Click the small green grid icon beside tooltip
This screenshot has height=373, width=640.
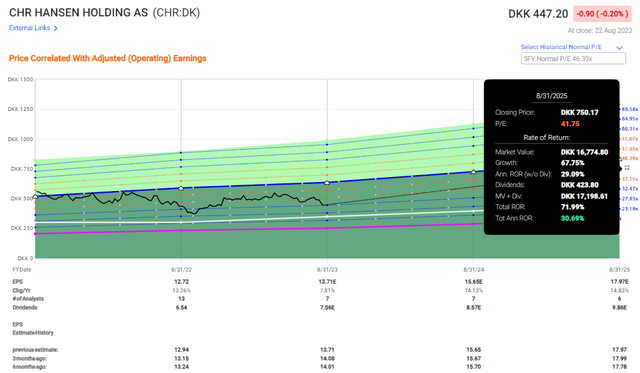(627, 168)
